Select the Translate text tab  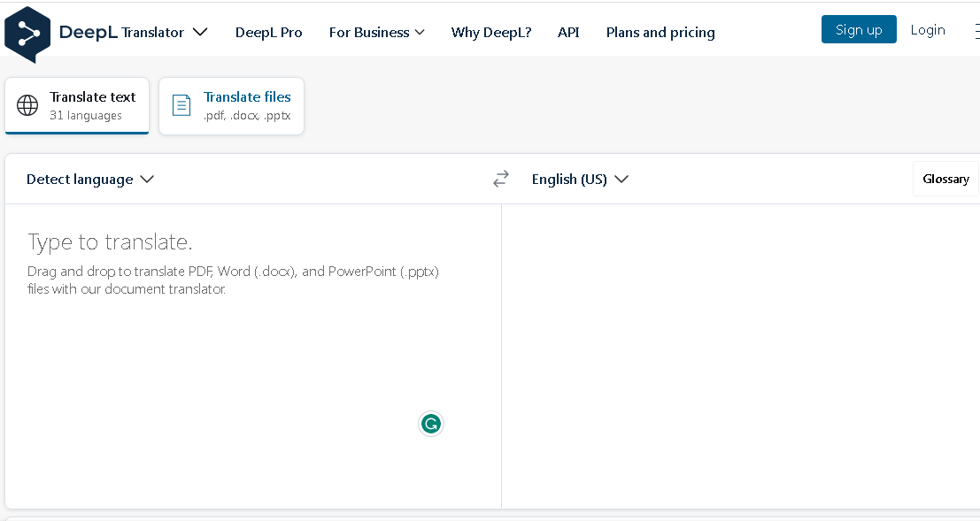(77, 105)
